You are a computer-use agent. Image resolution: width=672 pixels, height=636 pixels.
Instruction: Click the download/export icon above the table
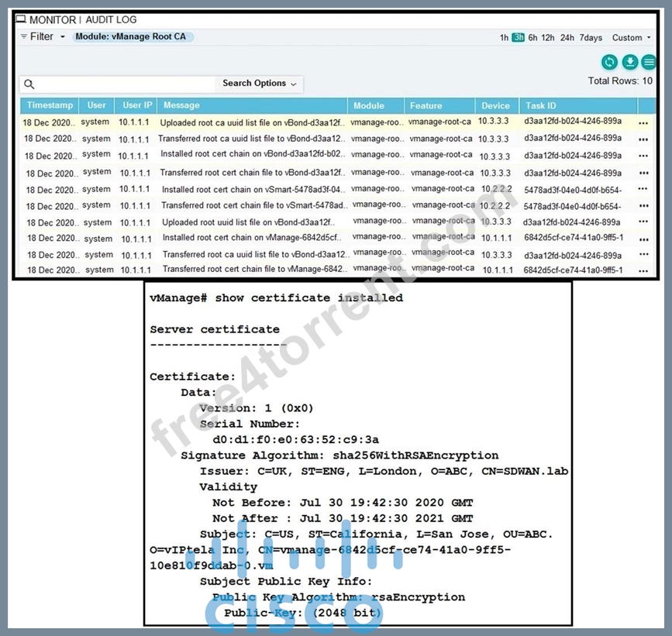[x=630, y=62]
